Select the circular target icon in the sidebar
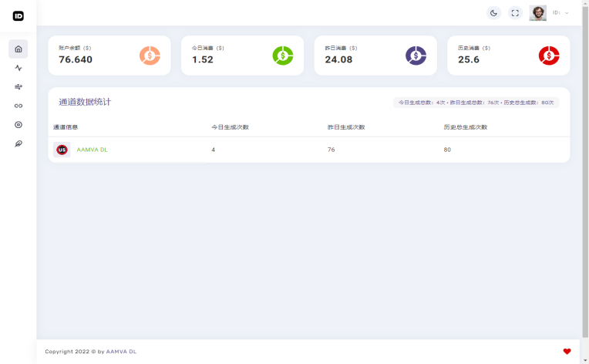 pos(19,125)
